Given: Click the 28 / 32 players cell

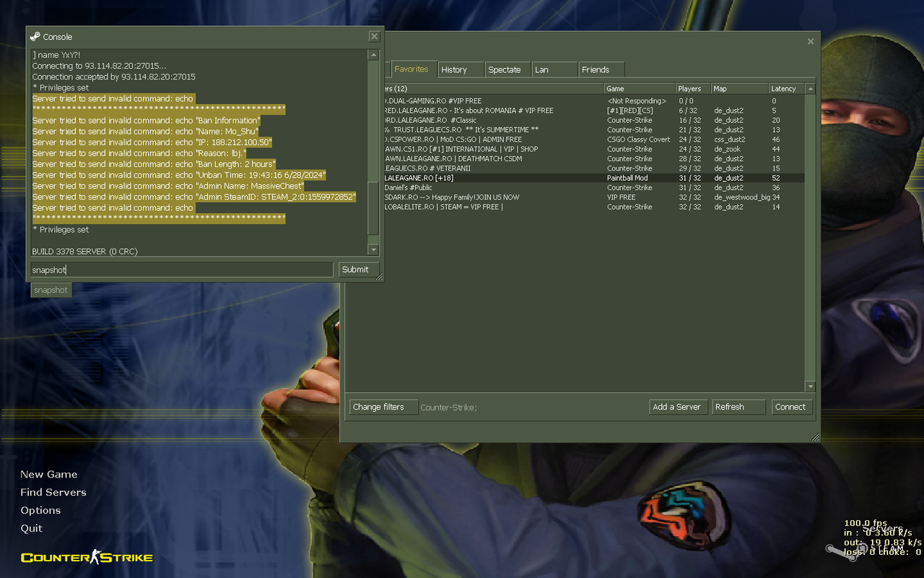Looking at the screenshot, I should tap(689, 159).
